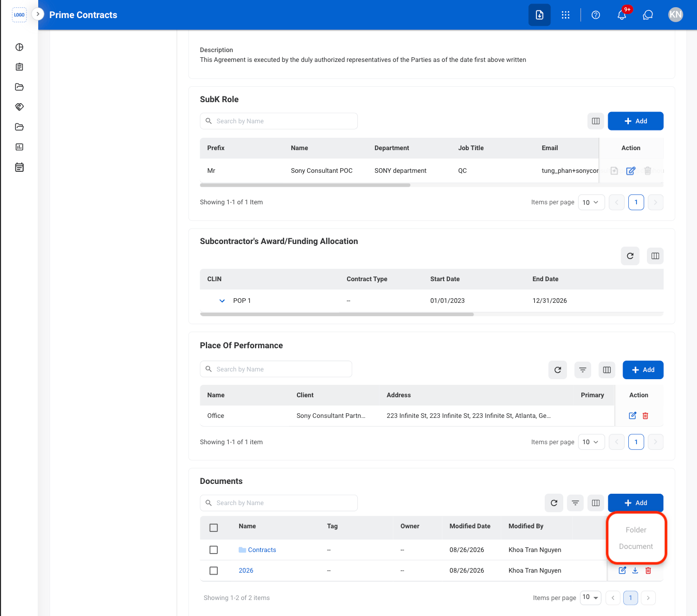Open the clipboard sidebar icon
Viewport: 697px width, 616px height.
20,67
